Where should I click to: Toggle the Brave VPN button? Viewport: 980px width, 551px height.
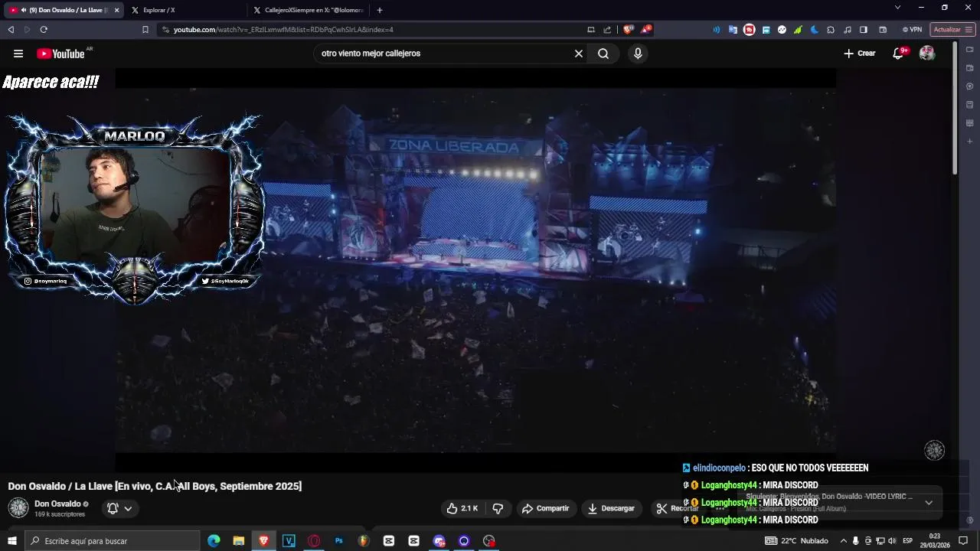pos(912,30)
